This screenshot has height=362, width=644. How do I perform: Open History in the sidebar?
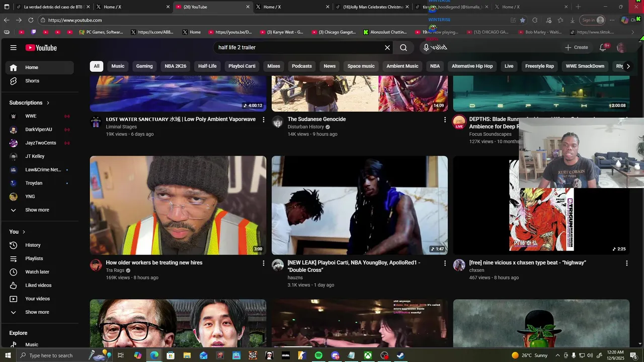pos(39,245)
